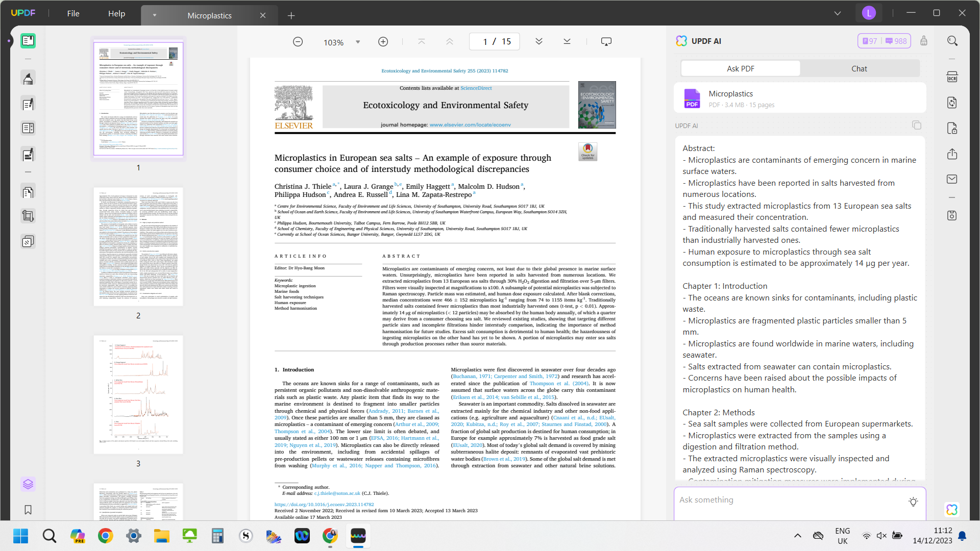Click the ScienceDirect link in the header
The height and width of the screenshot is (551, 980).
click(x=476, y=88)
